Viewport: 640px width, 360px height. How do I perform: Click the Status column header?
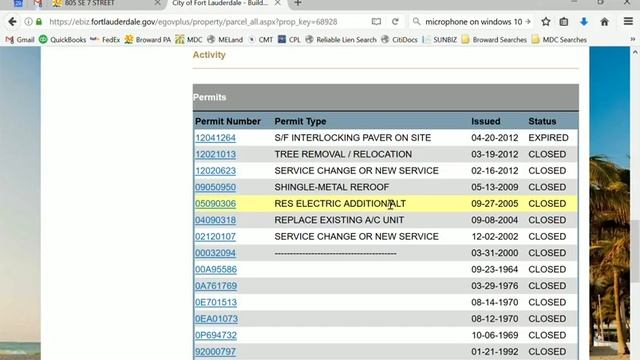tap(542, 121)
